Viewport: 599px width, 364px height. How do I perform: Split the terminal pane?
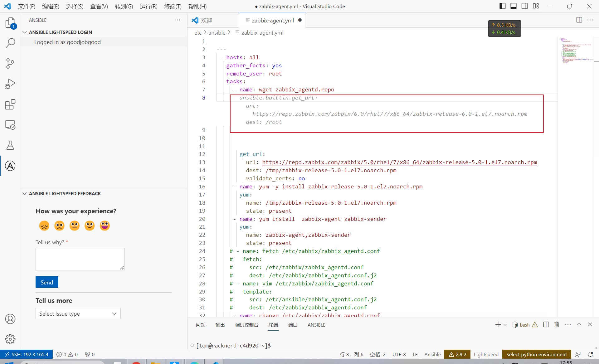pos(546,325)
